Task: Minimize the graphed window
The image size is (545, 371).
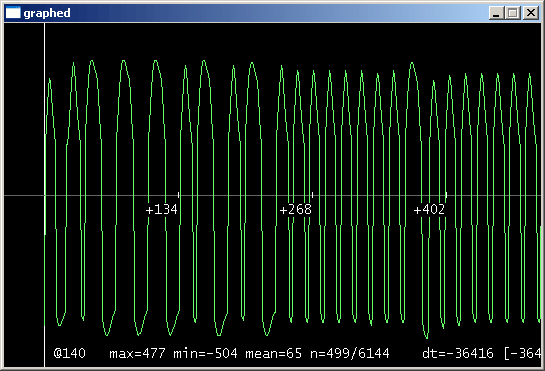Action: point(496,13)
